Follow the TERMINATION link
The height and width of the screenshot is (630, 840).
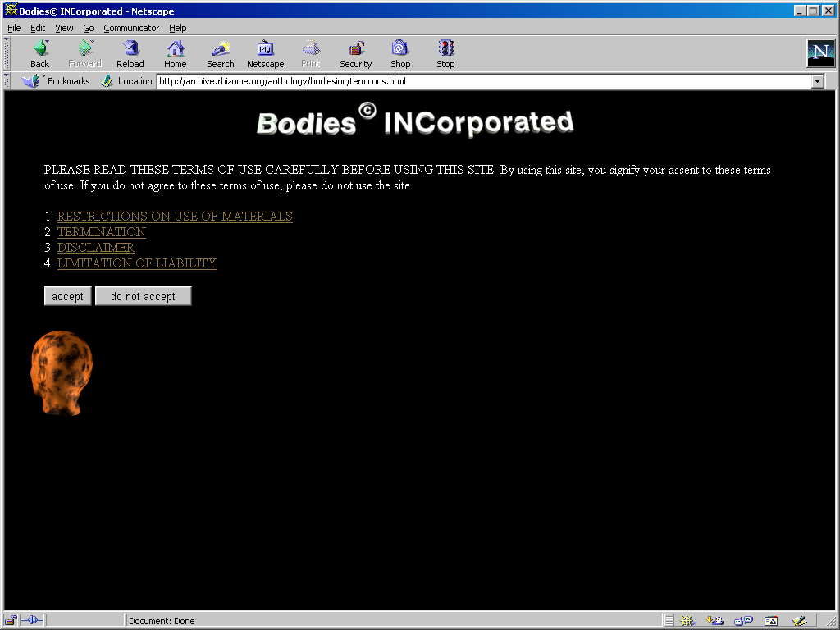click(101, 231)
